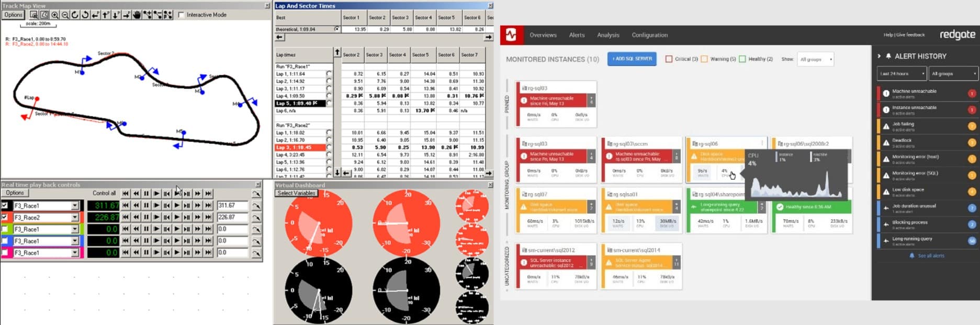The height and width of the screenshot is (325, 980).
Task: Click the Job failing warning triangle icon
Action: coord(886,126)
